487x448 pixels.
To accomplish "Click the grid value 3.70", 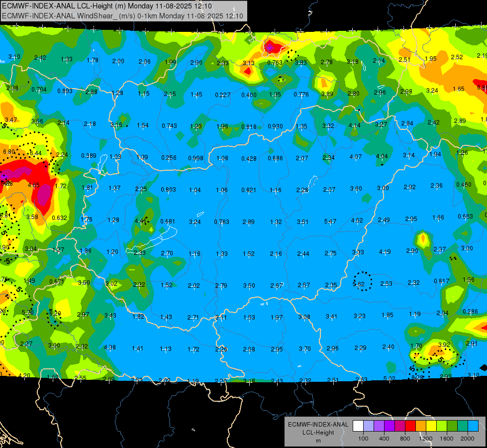I will (304, 349).
